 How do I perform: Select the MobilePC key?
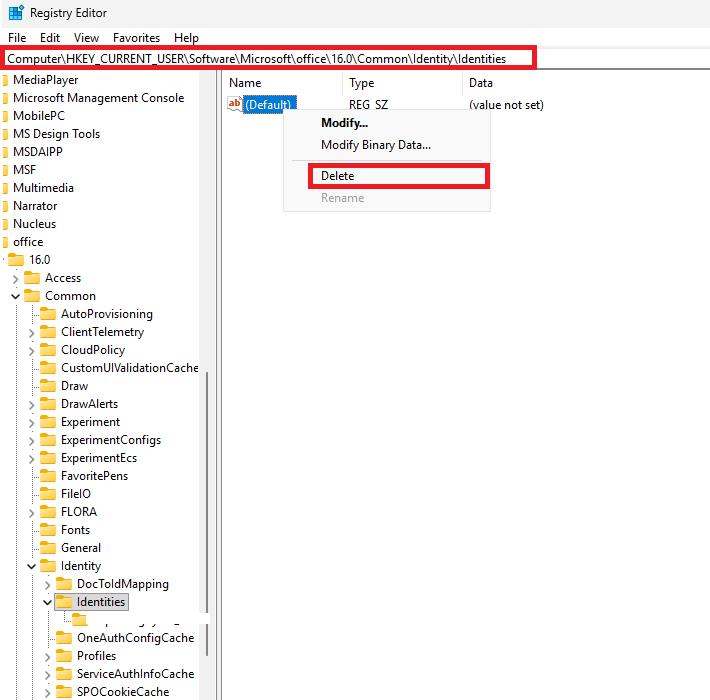38,116
